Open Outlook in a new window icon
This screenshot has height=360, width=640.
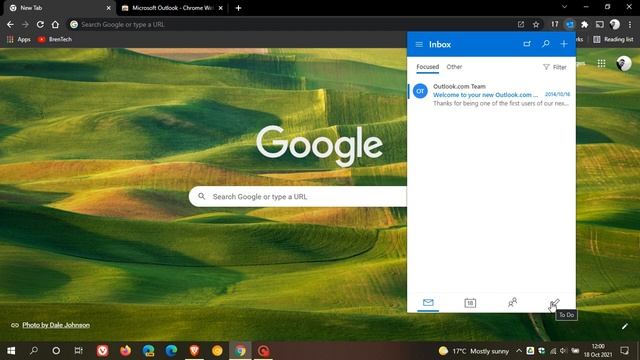tap(527, 44)
